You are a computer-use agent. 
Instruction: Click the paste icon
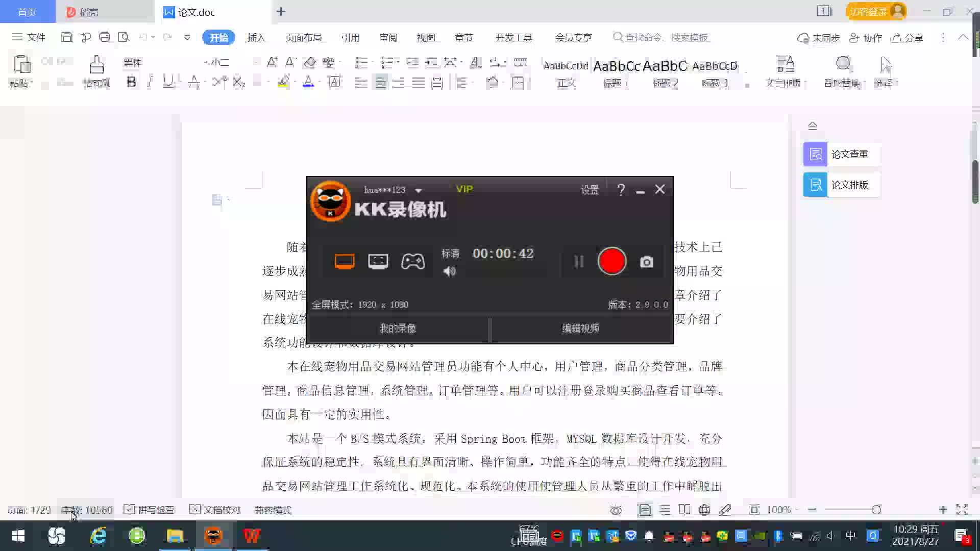(21, 65)
